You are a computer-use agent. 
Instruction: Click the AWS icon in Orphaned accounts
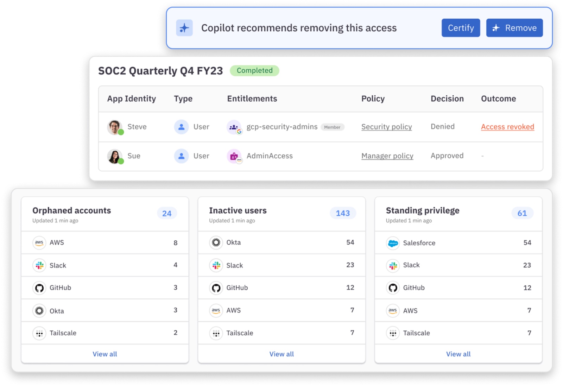39,242
